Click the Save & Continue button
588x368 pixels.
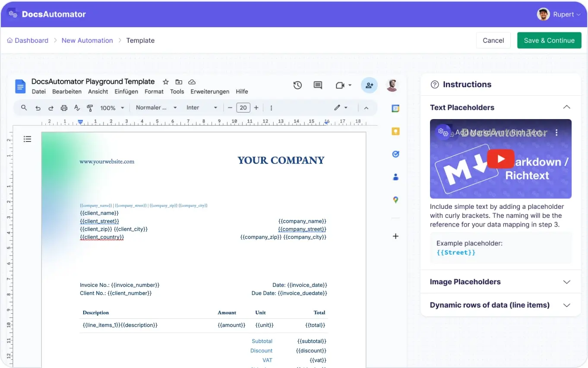click(x=549, y=41)
